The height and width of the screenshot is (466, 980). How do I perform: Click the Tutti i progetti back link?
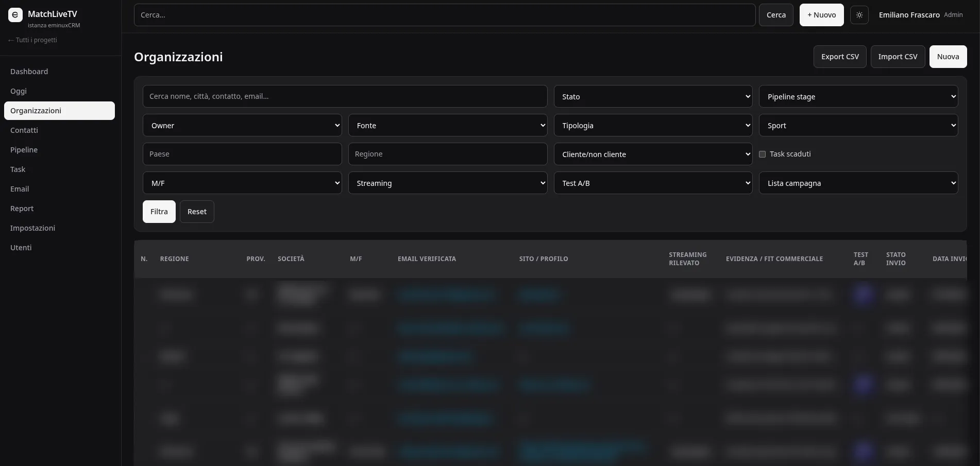coord(32,40)
